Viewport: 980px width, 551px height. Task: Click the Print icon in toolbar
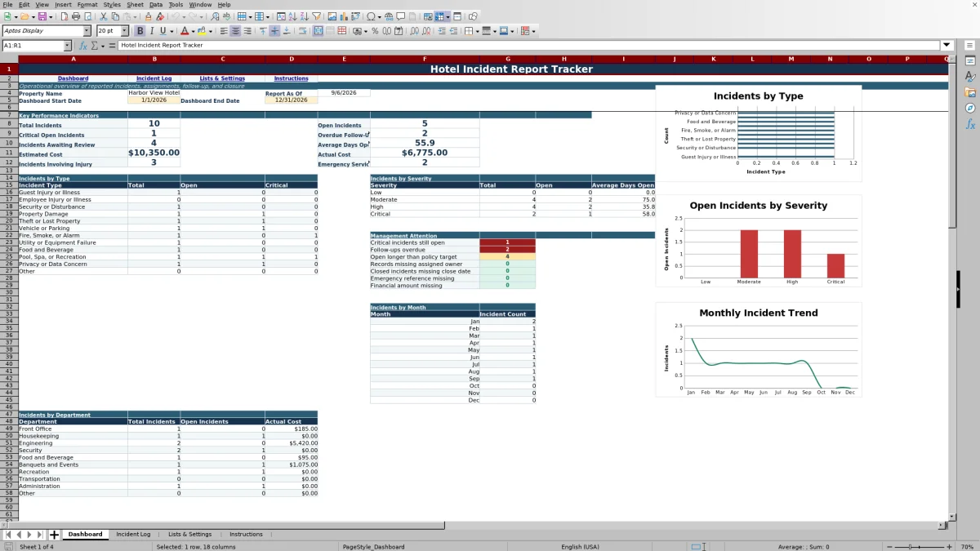pyautogui.click(x=75, y=16)
